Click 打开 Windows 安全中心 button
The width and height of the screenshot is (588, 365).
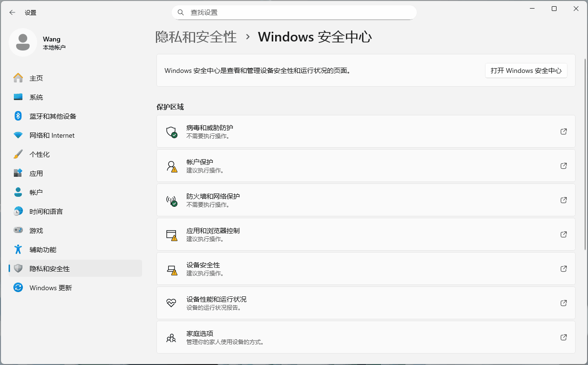(526, 71)
